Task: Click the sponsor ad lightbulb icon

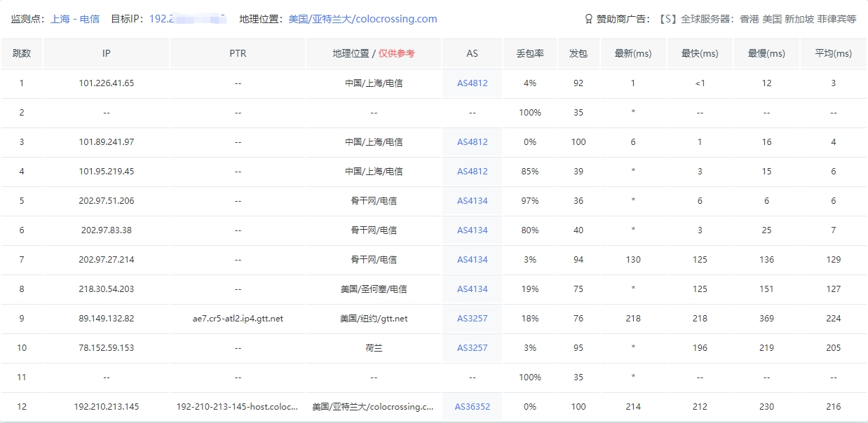Action: click(x=588, y=19)
